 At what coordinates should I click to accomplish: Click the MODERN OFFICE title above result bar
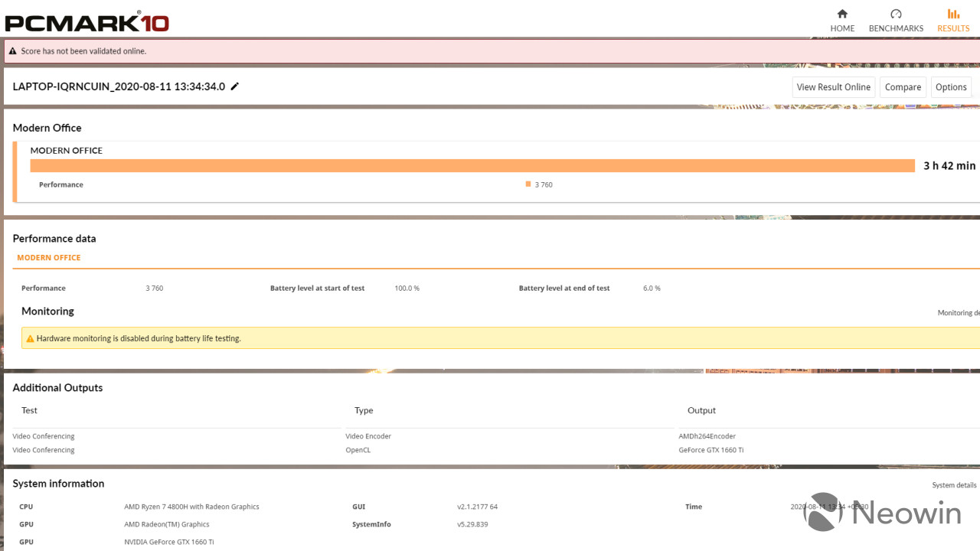pos(66,151)
